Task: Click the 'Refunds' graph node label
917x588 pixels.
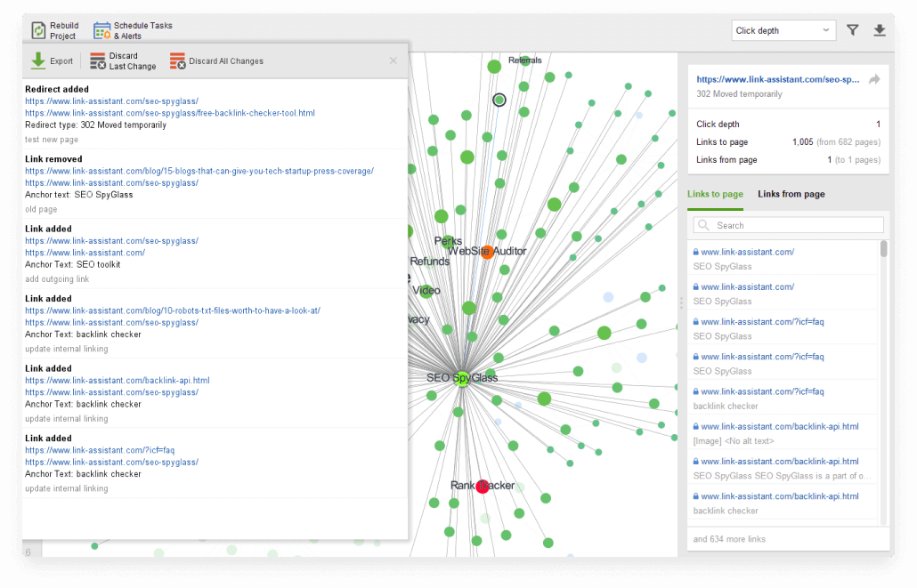Action: click(430, 262)
